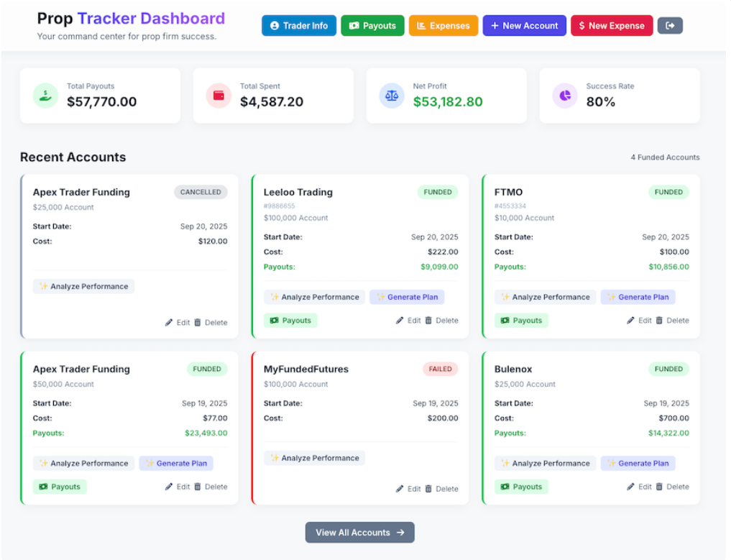Open the Trader Info panel

(298, 25)
